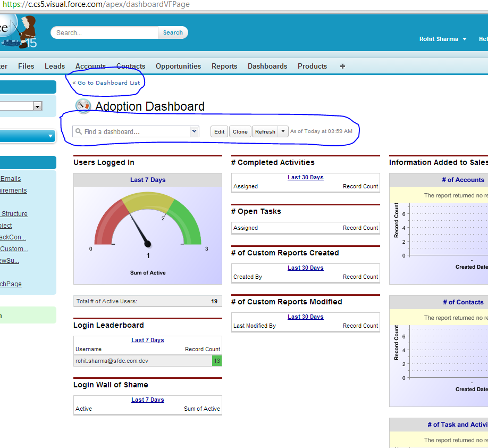Click the green record count bar
488x448 pixels.
pyautogui.click(x=216, y=361)
